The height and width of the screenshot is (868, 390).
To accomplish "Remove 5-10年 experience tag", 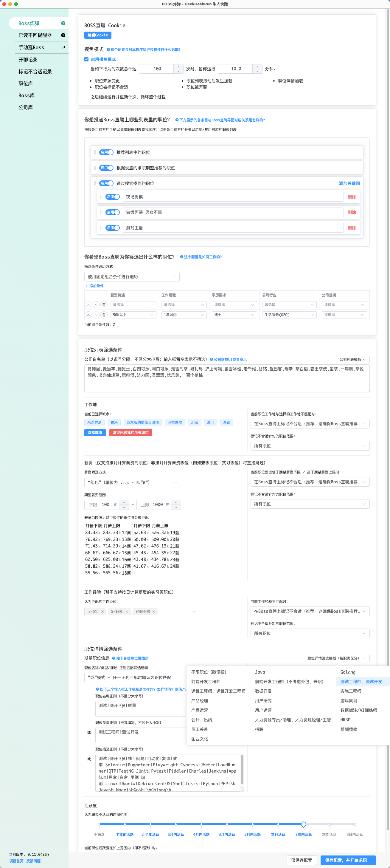I will coord(127,612).
